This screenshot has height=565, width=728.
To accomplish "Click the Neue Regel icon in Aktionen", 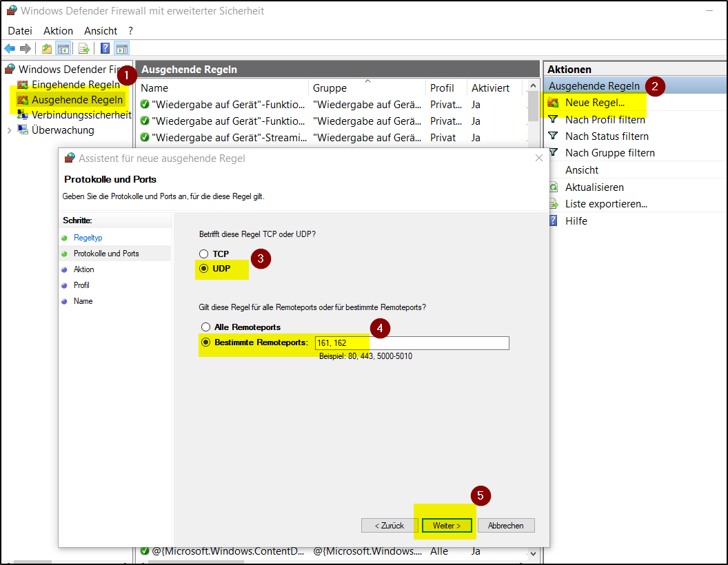I will point(553,103).
